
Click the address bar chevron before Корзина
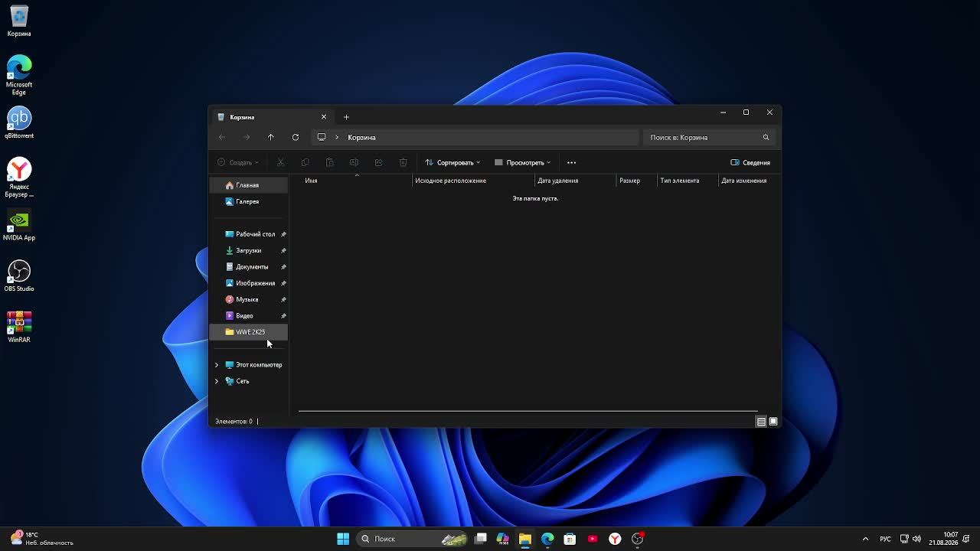tap(337, 138)
